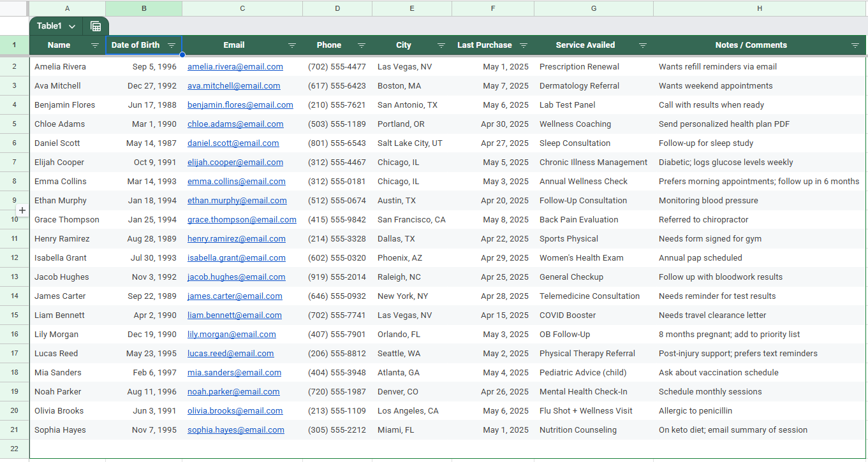Image resolution: width=868 pixels, height=462 pixels.
Task: Select the Needs travel clearance letter note
Action: 760,315
